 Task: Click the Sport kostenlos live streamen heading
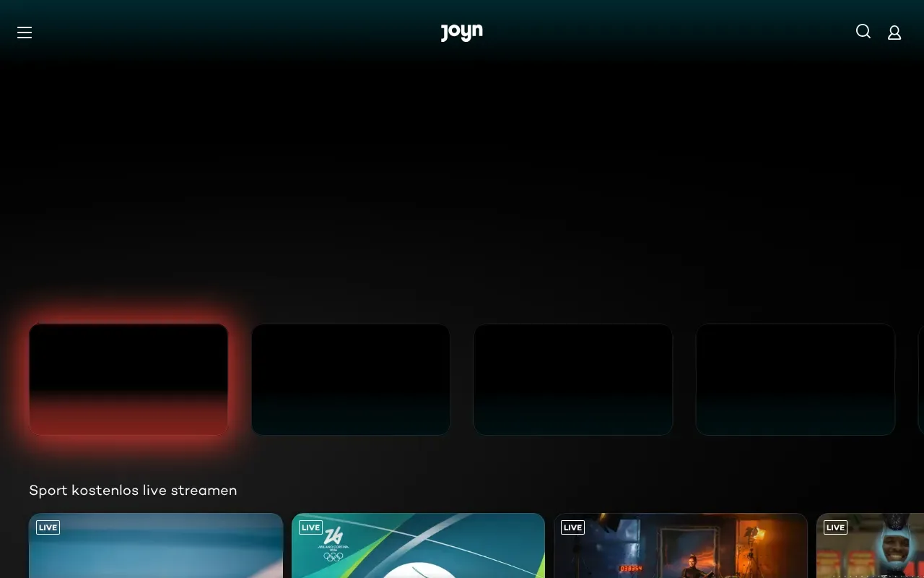point(133,490)
